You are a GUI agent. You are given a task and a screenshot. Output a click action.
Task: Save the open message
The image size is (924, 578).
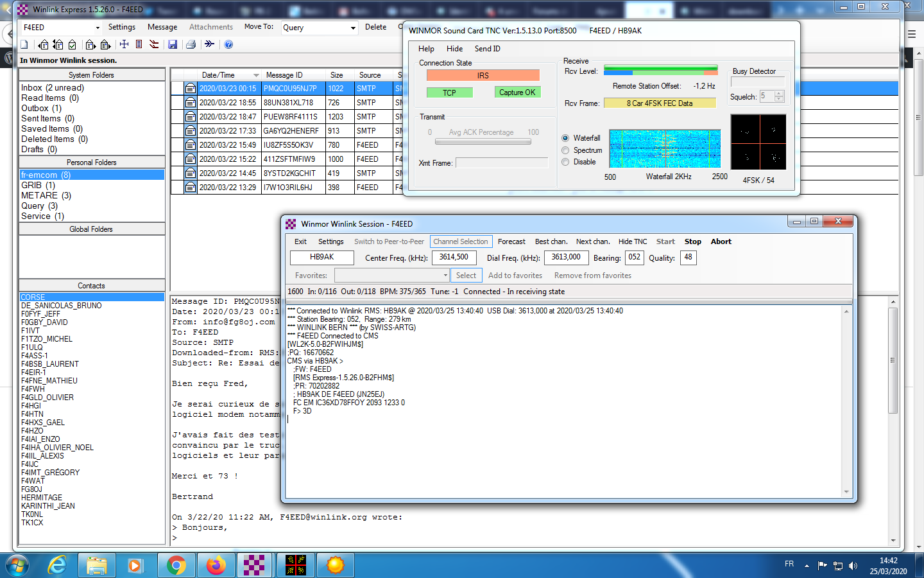click(x=173, y=44)
